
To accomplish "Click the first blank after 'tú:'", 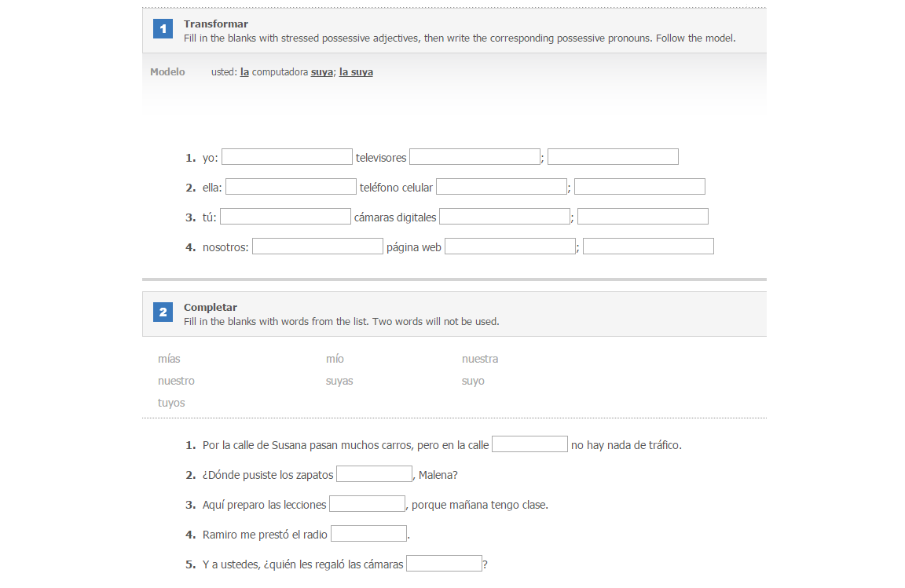I will (x=285, y=217).
